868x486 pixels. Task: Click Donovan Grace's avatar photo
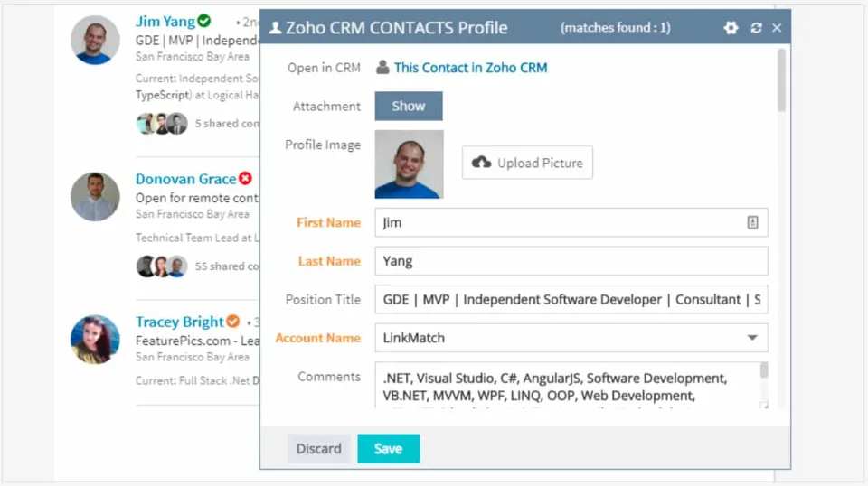pos(95,196)
